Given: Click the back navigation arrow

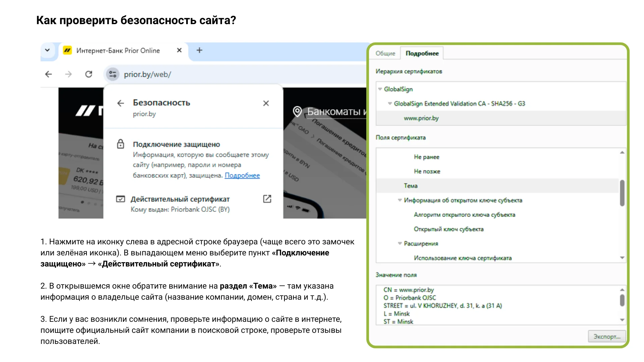Looking at the screenshot, I should (48, 74).
